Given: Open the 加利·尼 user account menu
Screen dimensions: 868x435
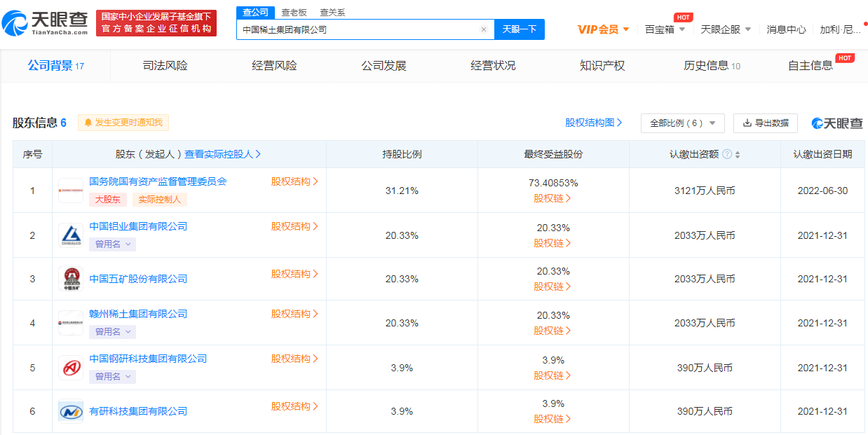Looking at the screenshot, I should pyautogui.click(x=840, y=29).
